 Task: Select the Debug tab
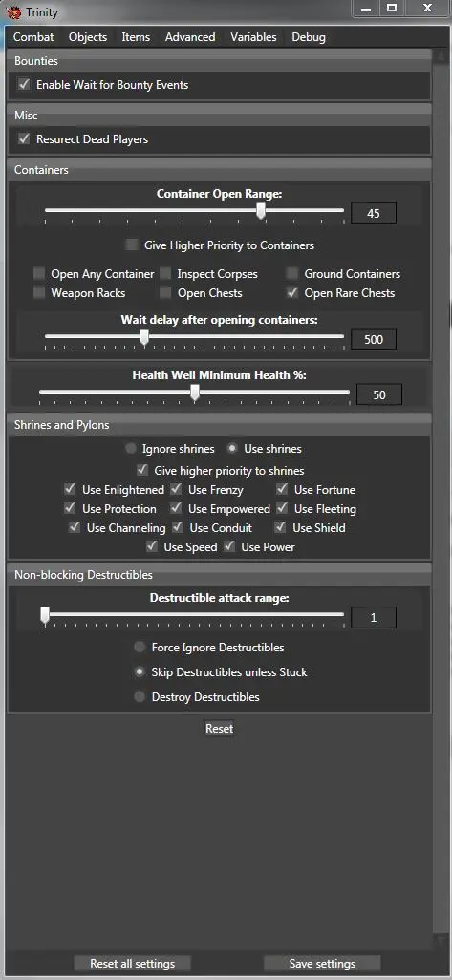tap(309, 37)
